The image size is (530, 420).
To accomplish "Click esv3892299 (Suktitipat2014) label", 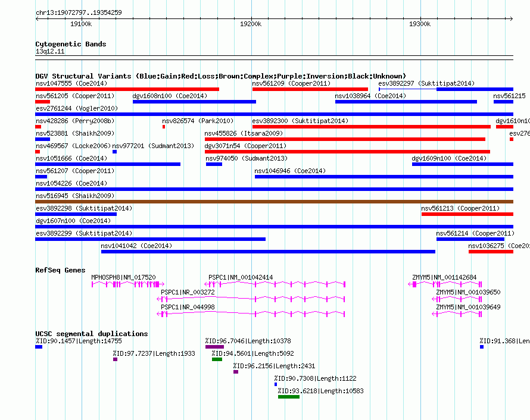I will (x=84, y=233).
